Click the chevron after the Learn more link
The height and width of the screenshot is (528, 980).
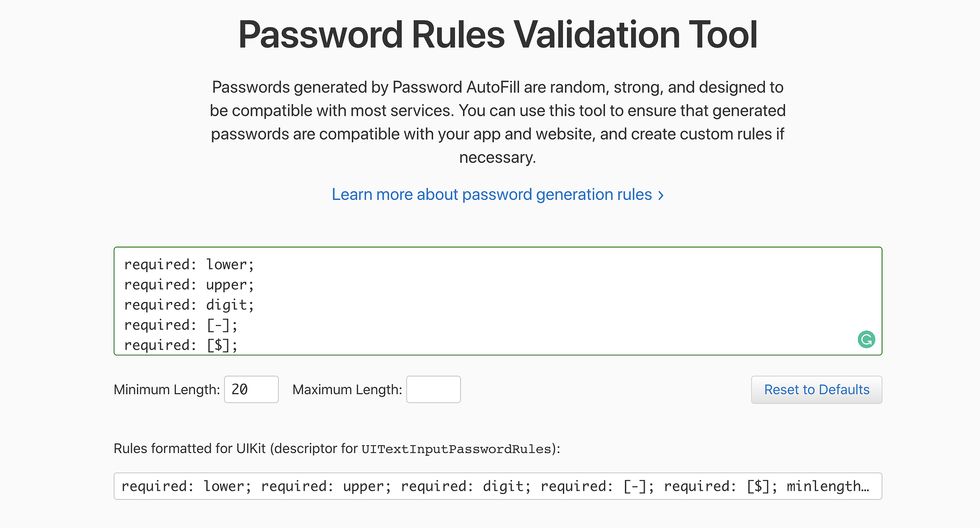click(x=661, y=195)
